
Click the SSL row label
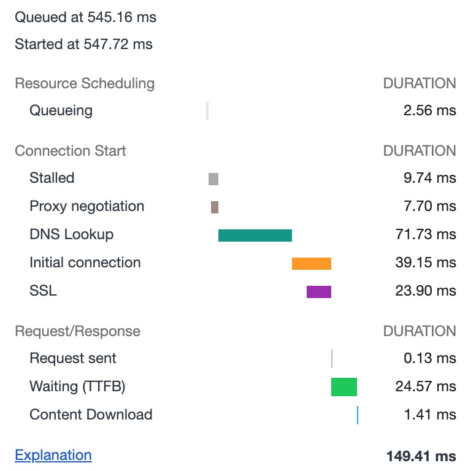[43, 291]
